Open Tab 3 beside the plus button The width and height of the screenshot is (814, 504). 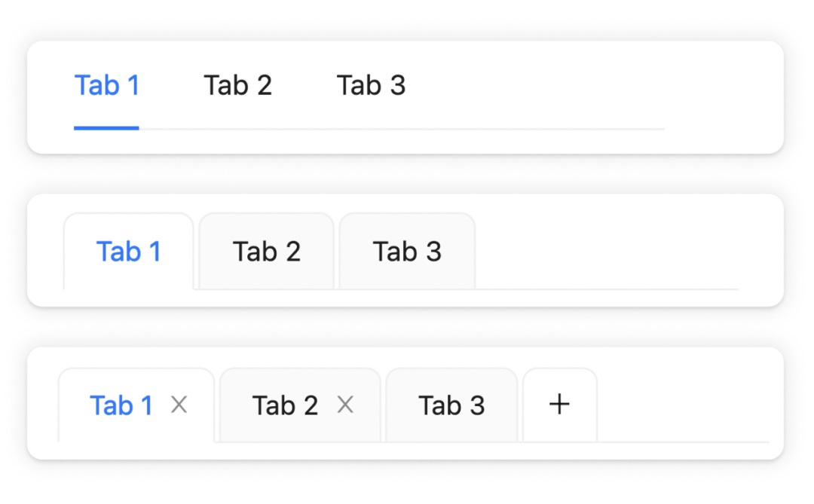(x=451, y=405)
